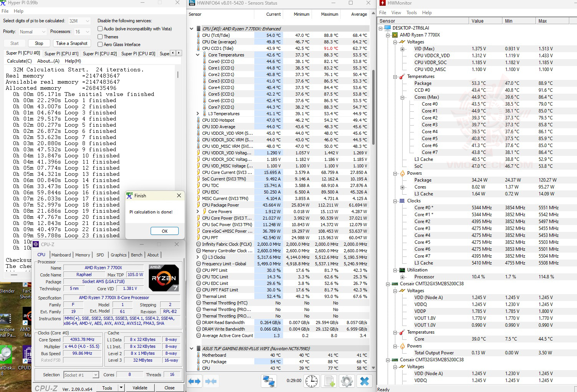
Task: Expand the L3 Clocks row in HWiNFO
Action: click(x=198, y=257)
